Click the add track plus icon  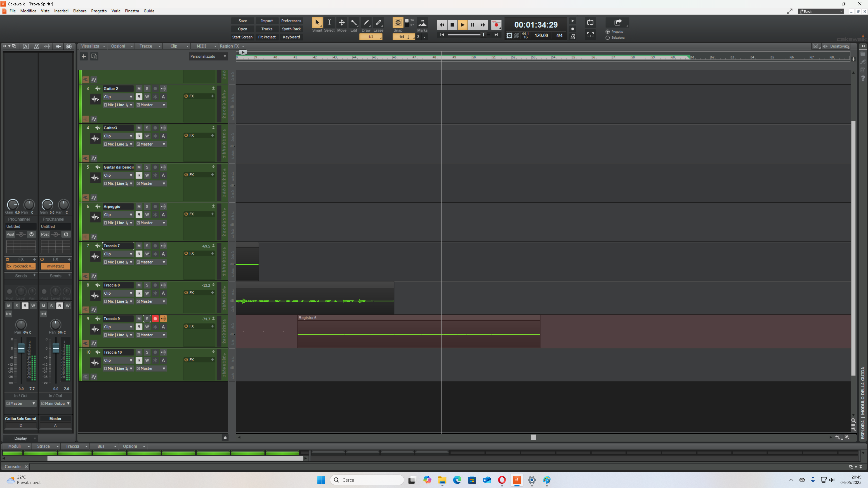point(84,56)
